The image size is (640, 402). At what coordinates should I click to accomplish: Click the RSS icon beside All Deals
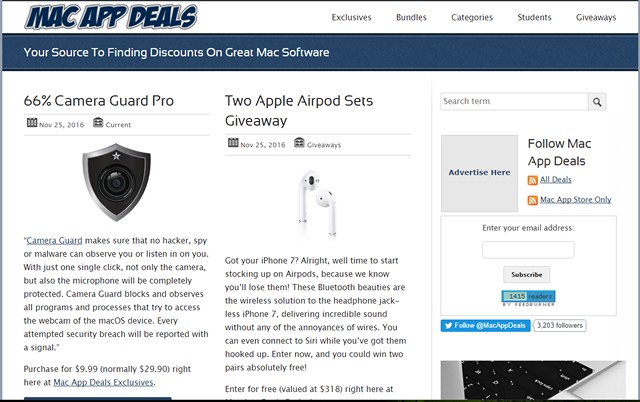click(x=532, y=180)
